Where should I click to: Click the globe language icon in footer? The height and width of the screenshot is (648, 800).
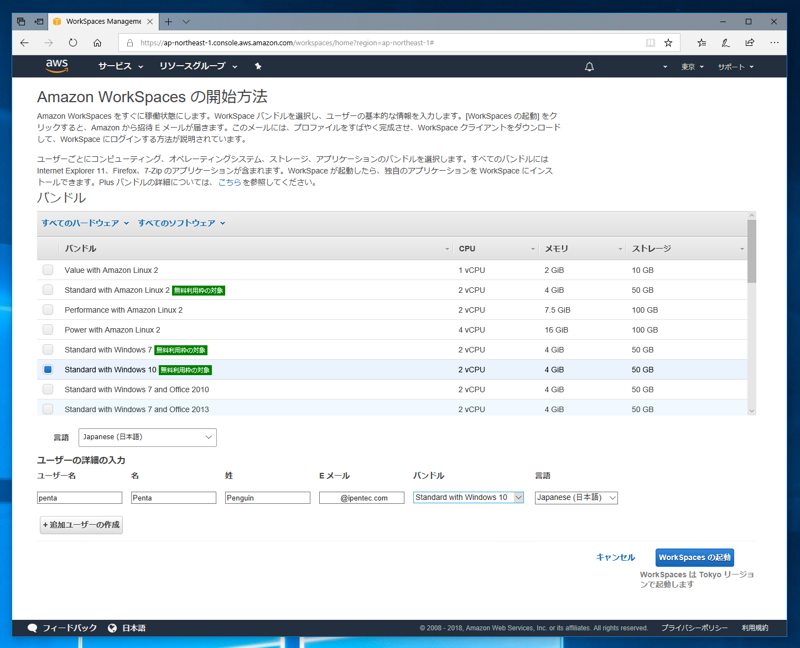[x=112, y=628]
